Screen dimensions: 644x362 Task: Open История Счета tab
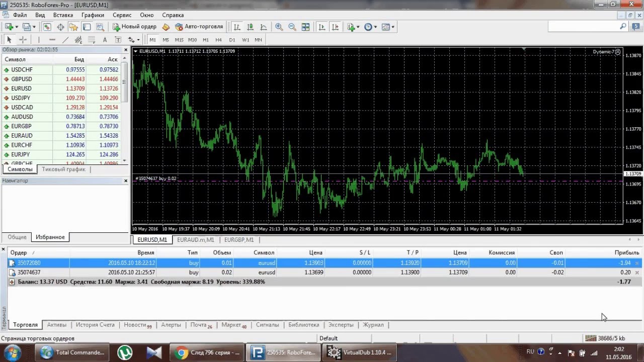(x=95, y=325)
